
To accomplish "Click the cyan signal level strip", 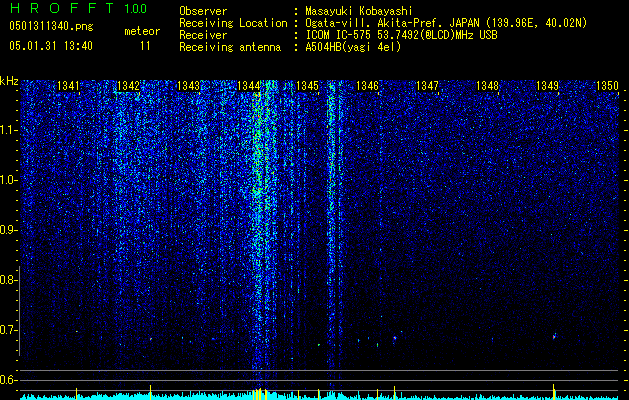I will [319, 396].
